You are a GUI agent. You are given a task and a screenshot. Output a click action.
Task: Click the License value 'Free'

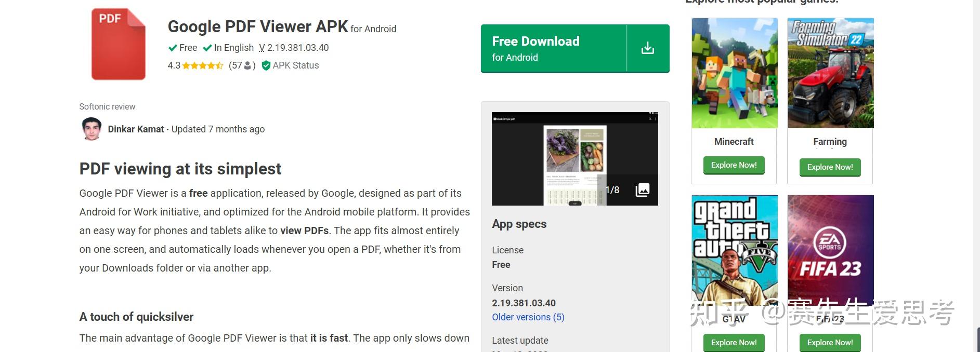click(x=501, y=265)
